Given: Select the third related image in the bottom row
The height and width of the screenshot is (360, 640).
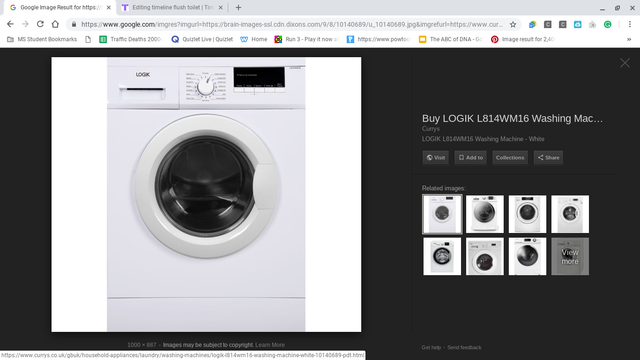Looking at the screenshot, I should click(527, 256).
